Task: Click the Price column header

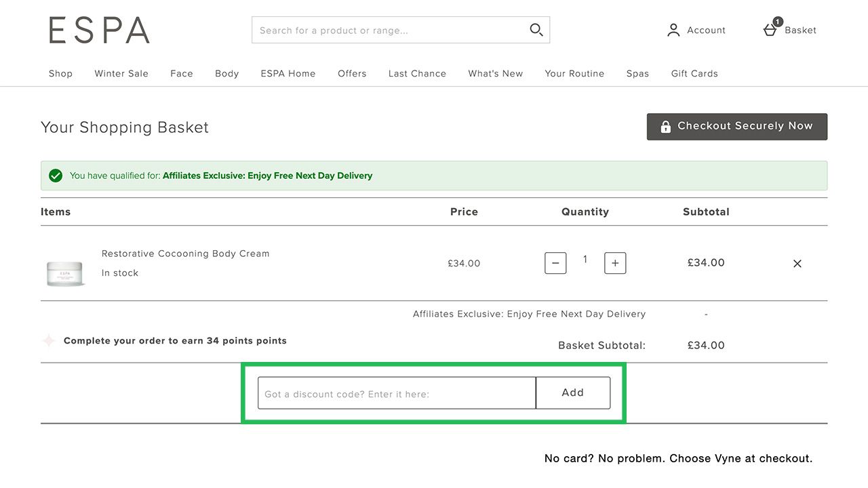Action: point(464,212)
